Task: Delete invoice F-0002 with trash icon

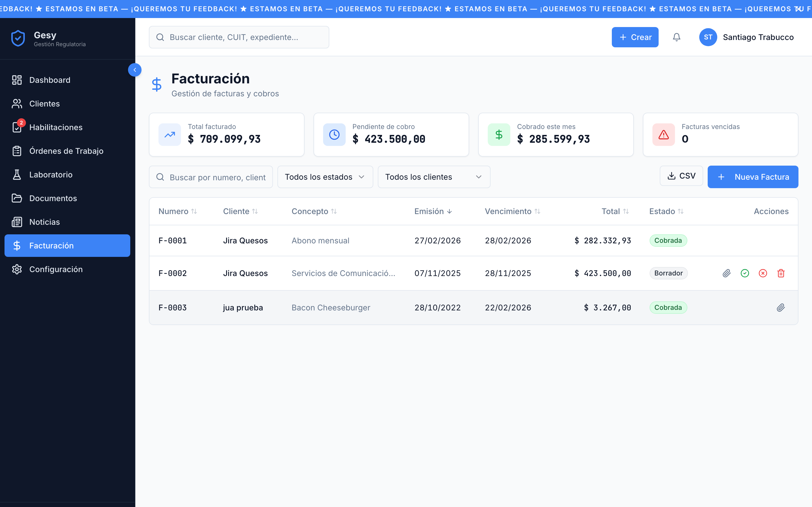Action: [x=781, y=273]
